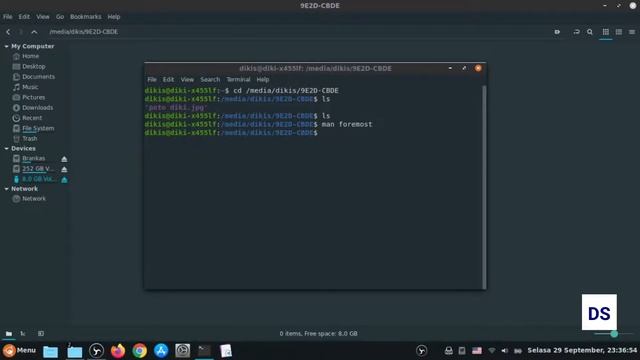Viewport: 640px width, 360px height.
Task: Open terminal Search menu
Action: (210, 80)
